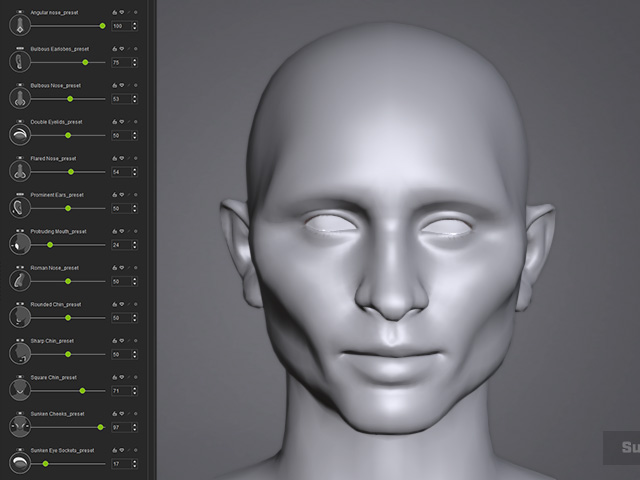The image size is (640, 480).
Task: Click the Square Chin slider handle
Action: 82,391
